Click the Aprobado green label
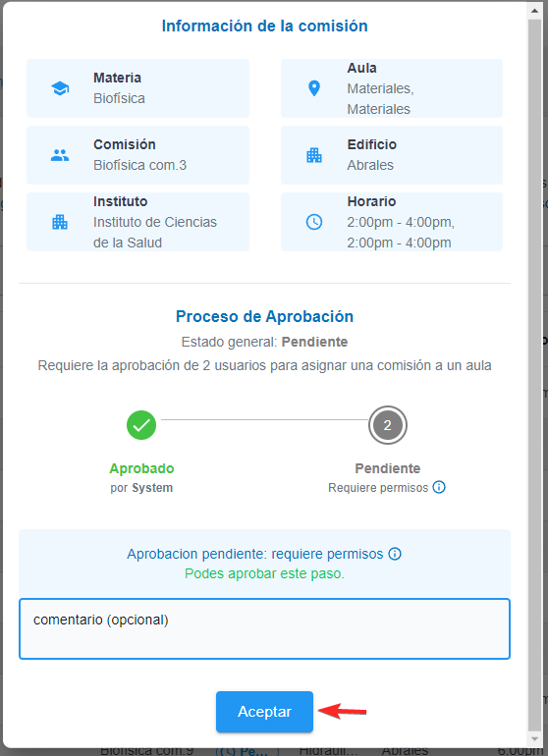548x756 pixels. click(141, 468)
